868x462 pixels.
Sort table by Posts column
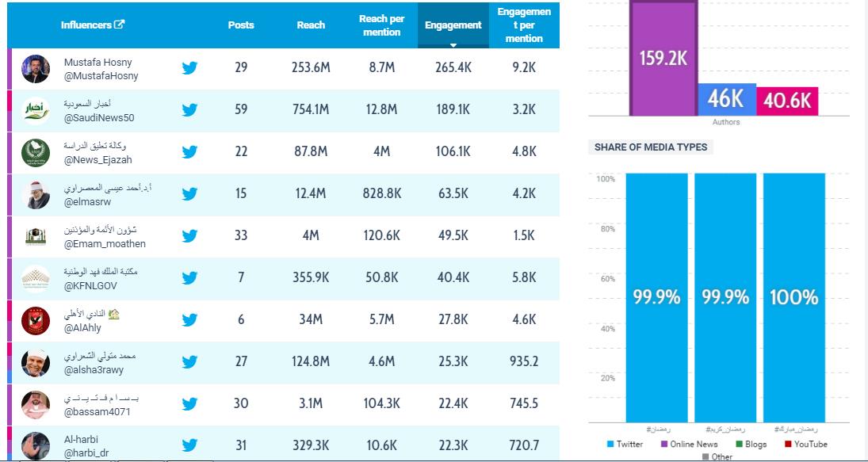pos(241,25)
